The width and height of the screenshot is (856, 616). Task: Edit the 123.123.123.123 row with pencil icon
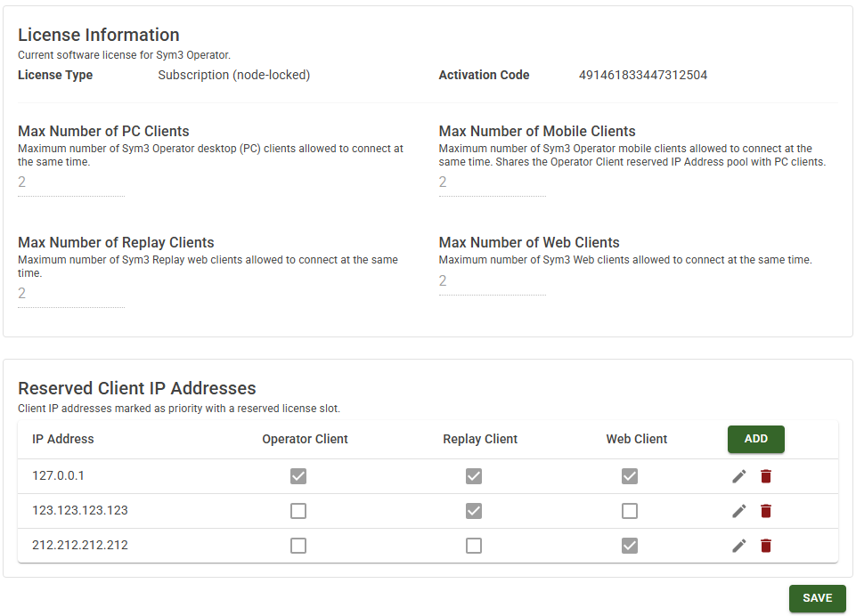click(738, 511)
